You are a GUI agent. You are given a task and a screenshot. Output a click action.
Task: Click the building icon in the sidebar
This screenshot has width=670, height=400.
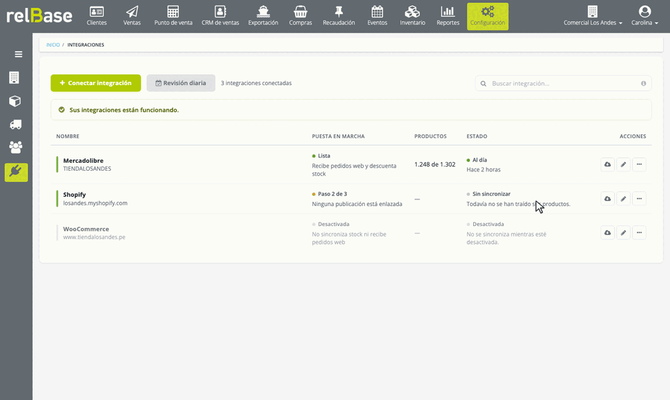coord(14,77)
